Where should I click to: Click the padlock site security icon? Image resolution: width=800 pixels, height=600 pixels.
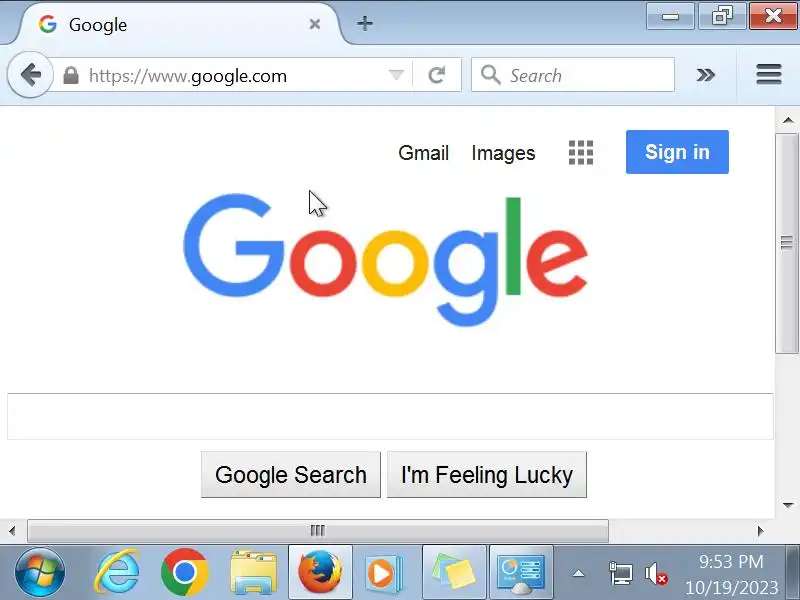tap(71, 76)
